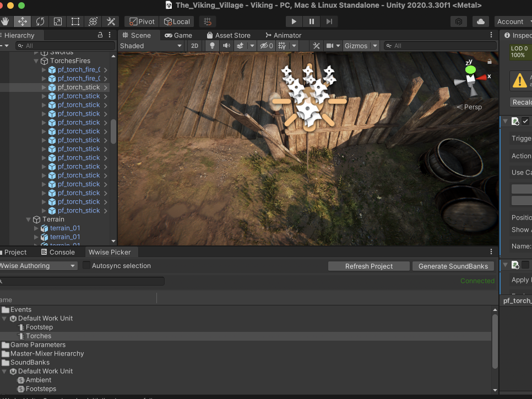532x399 pixels.
Task: Click scene gizmo green Y axis
Action: [x=470, y=69]
